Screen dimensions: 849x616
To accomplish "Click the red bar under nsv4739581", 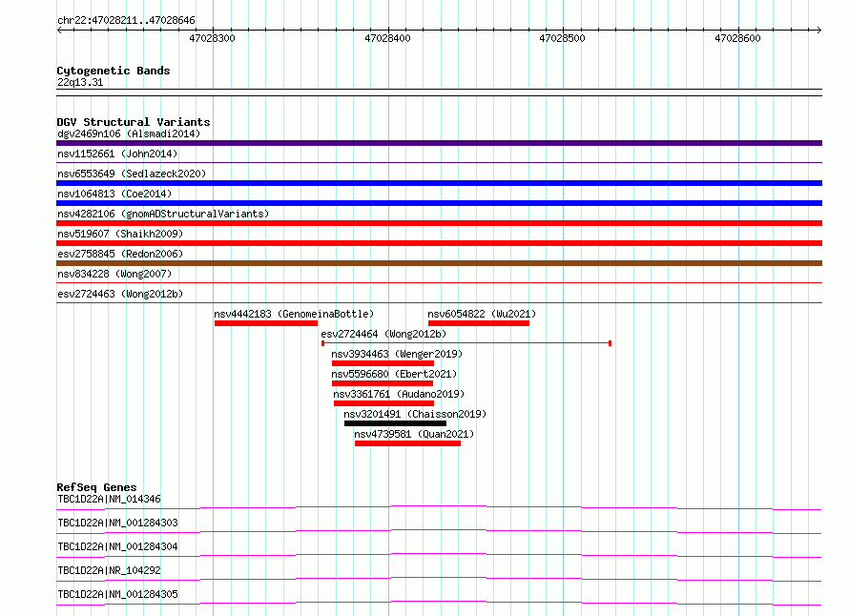I will tap(407, 443).
